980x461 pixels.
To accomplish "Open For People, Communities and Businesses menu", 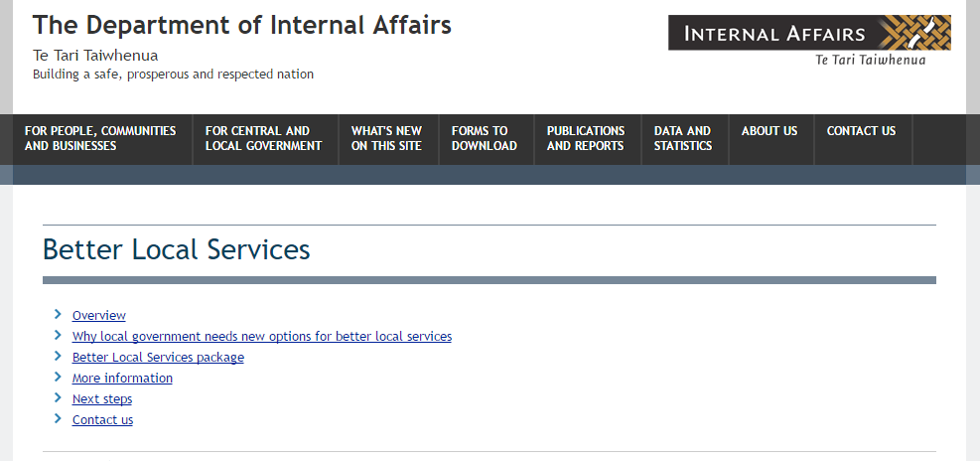I will [102, 139].
